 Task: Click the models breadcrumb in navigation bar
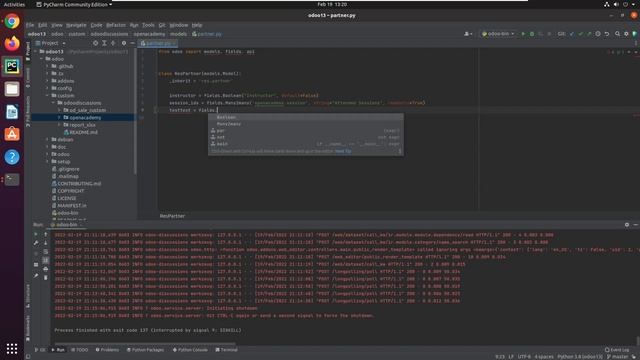pyautogui.click(x=178, y=34)
